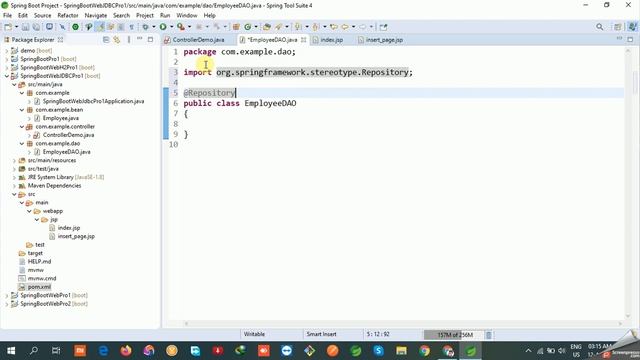Click Link with Editor icon in Package Explorer

(x=117, y=40)
